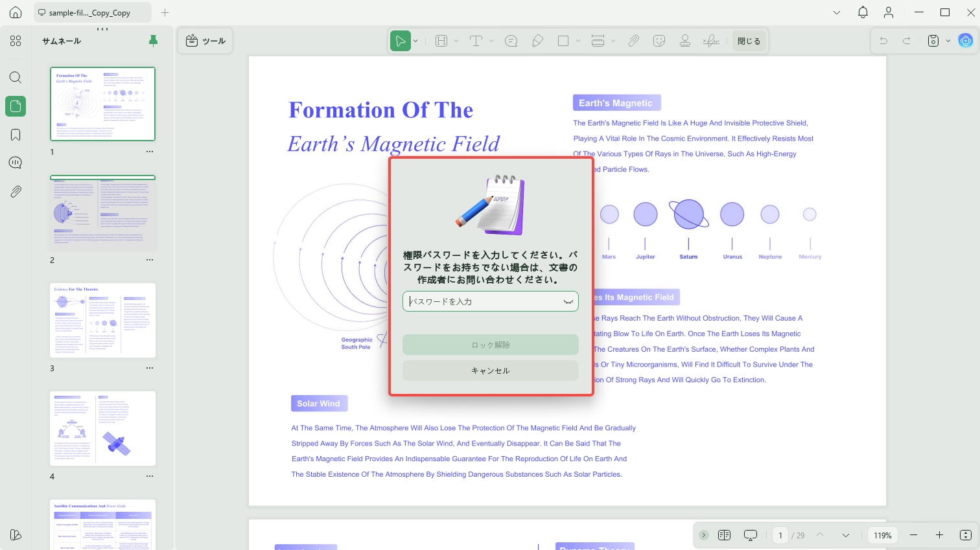Screen dimensions: 980x550
Task: Click the 119% zoom level
Action: (x=883, y=535)
